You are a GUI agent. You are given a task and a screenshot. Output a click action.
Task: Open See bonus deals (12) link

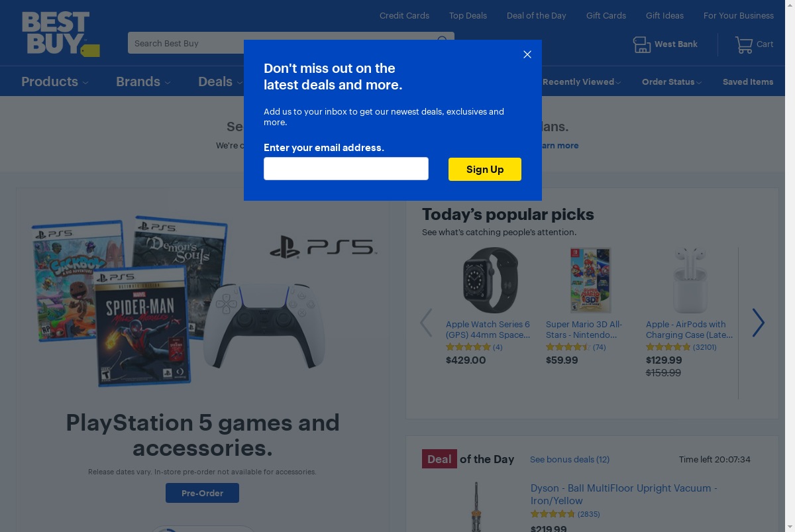pos(570,459)
